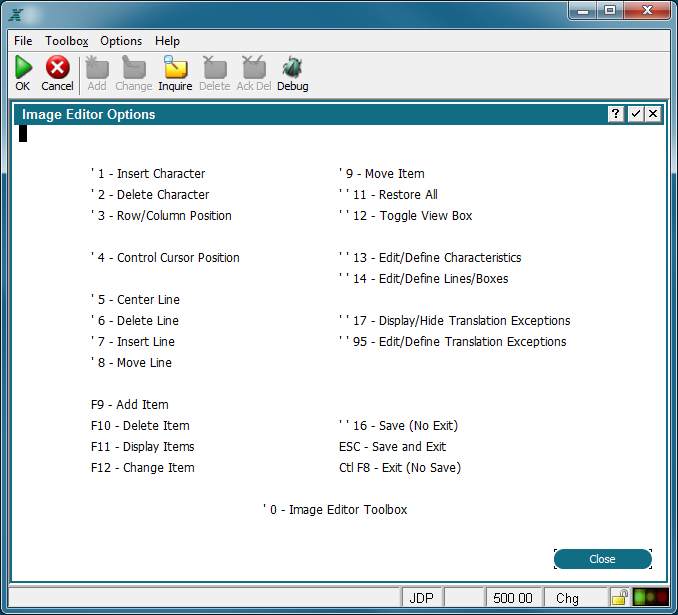678x615 pixels.
Task: Click the Ack Del toolbar icon
Action: click(254, 67)
